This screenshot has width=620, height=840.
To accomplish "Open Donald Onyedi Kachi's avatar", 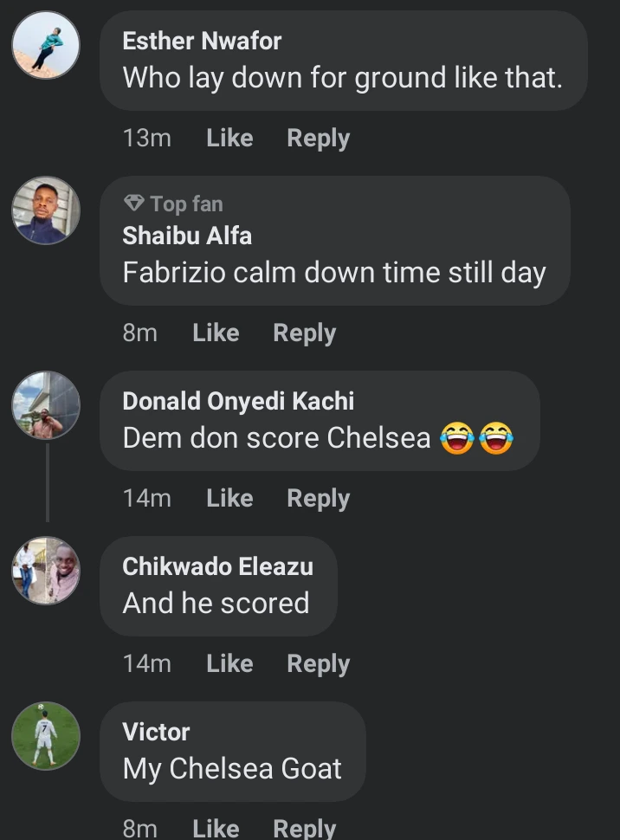I will (46, 405).
